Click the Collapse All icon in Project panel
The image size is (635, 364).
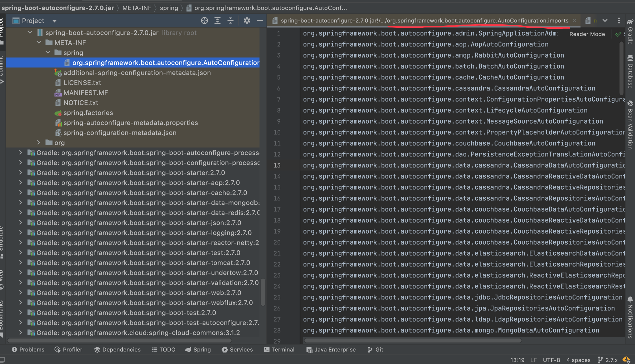tap(230, 21)
